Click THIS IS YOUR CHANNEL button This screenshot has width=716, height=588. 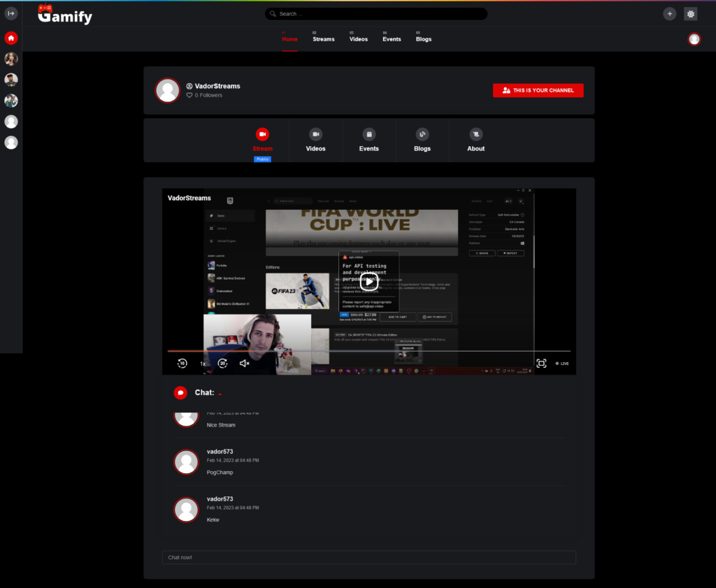tap(538, 90)
